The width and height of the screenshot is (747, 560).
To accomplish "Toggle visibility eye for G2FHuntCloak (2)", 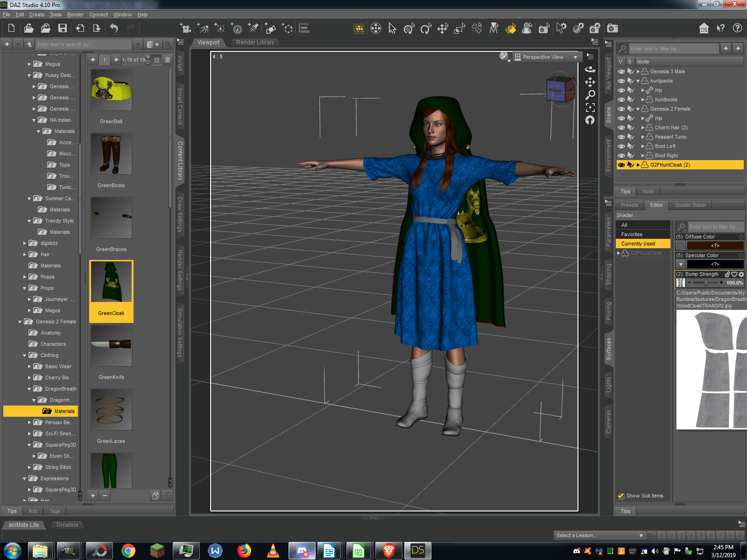I will point(621,165).
